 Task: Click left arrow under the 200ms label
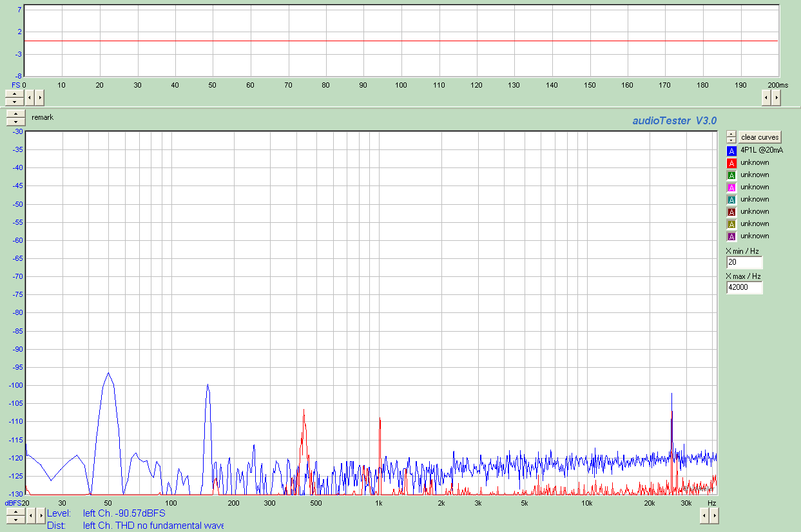tap(766, 98)
